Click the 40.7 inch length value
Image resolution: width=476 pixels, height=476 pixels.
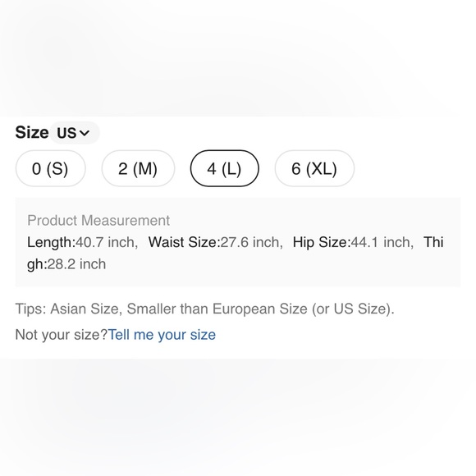point(106,242)
